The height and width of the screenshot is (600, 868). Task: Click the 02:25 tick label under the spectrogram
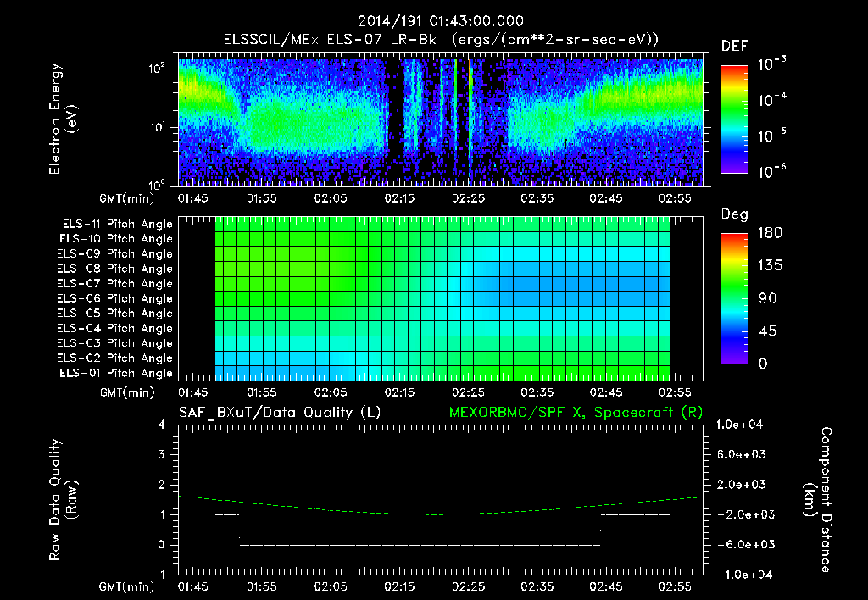468,198
